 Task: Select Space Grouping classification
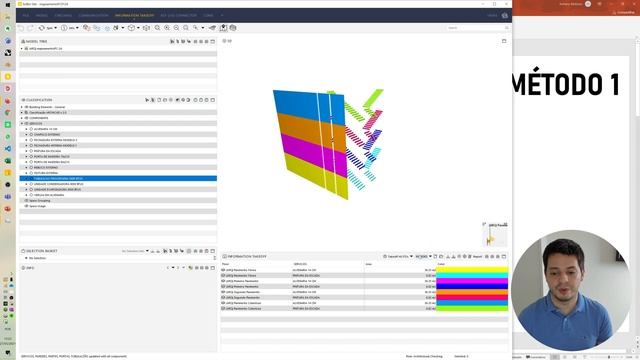(40, 200)
